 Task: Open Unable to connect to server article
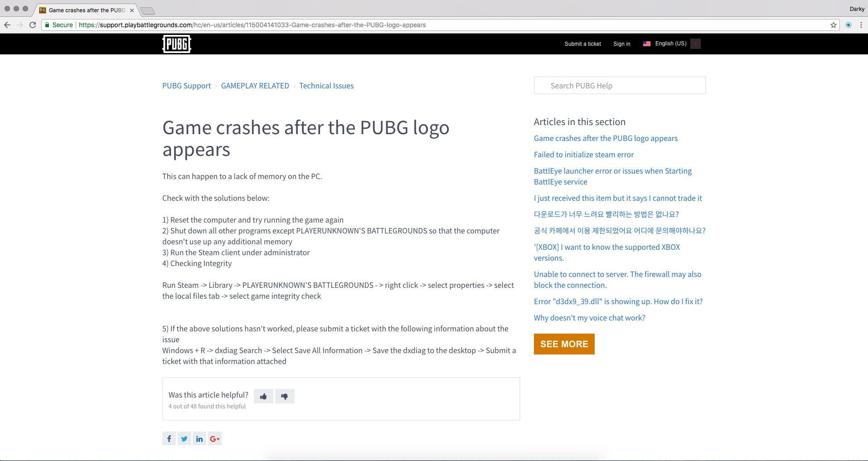(x=617, y=280)
